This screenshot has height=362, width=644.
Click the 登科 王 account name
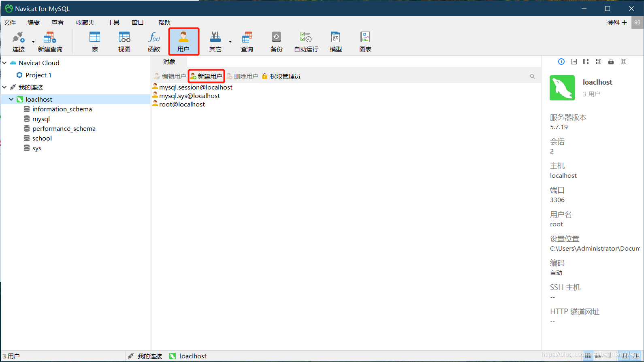pos(617,22)
